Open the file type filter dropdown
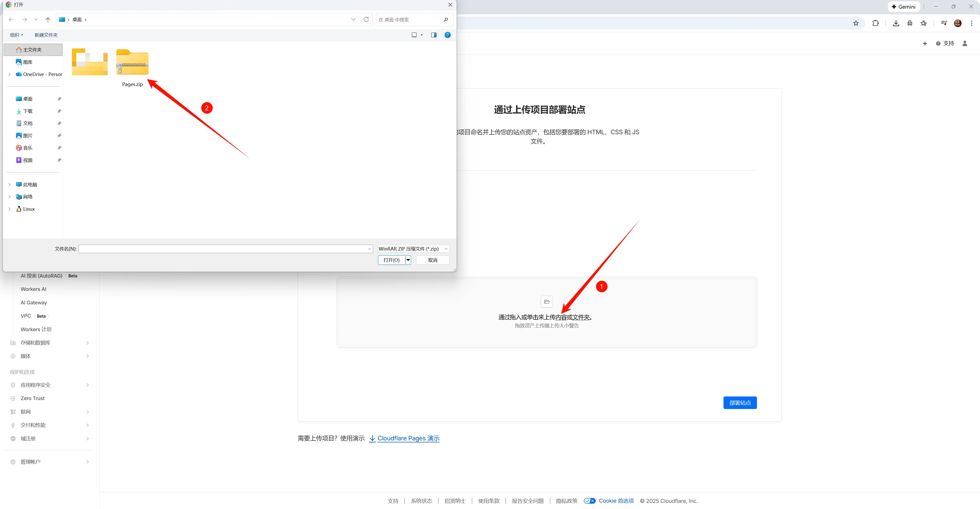The height and width of the screenshot is (509, 980). point(413,249)
